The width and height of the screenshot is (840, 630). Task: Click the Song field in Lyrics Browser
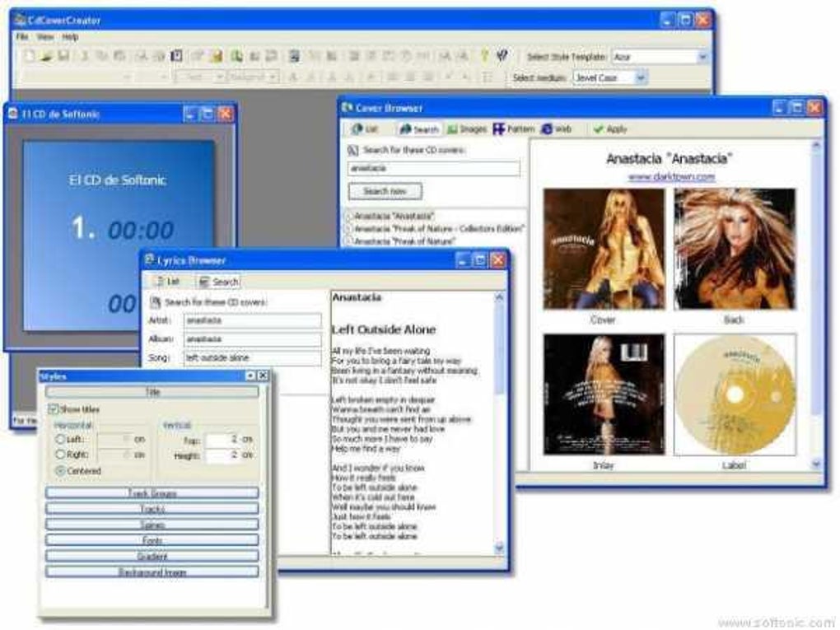252,357
